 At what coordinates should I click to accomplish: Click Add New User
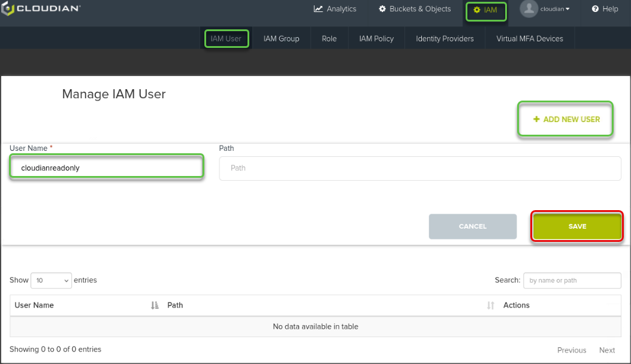click(566, 119)
